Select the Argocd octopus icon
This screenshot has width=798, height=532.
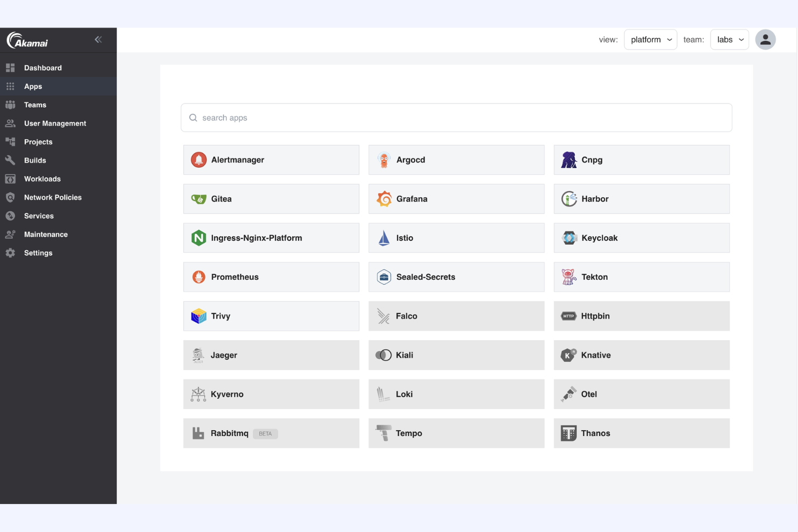tap(383, 160)
